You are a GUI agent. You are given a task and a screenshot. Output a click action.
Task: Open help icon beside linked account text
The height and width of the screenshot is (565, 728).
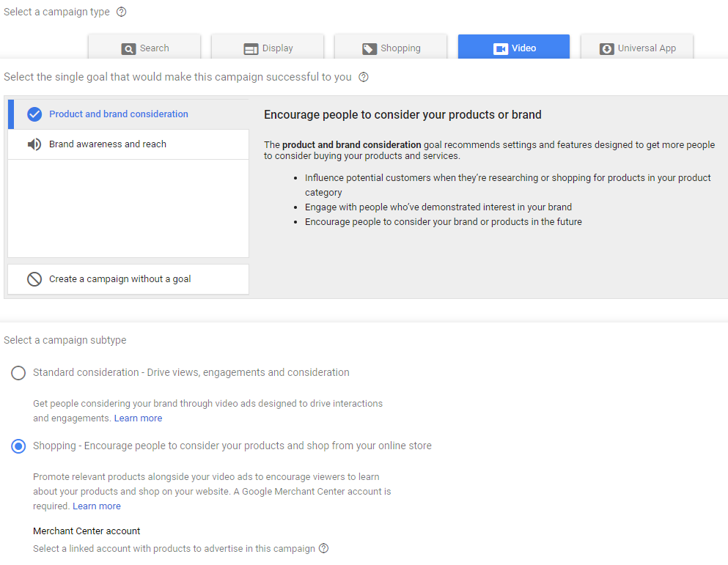tap(324, 548)
